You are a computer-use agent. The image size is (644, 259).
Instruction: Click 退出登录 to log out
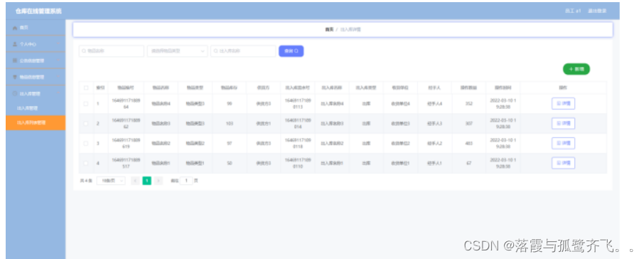click(597, 11)
